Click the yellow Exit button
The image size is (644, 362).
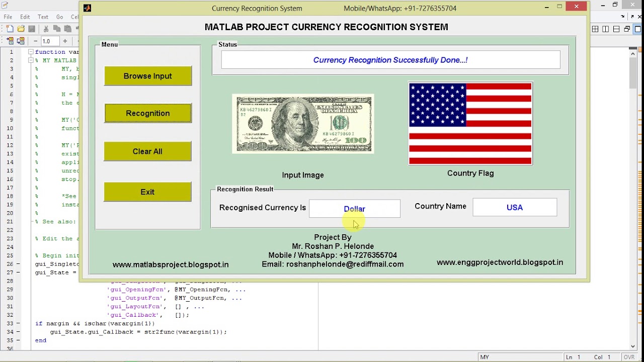(x=147, y=192)
